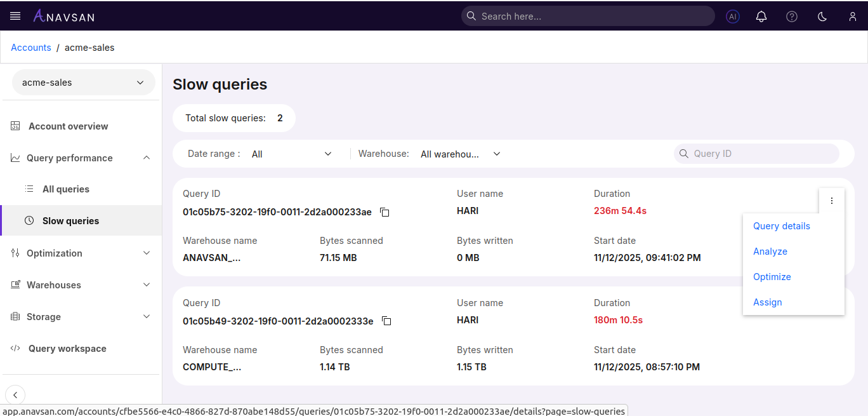Expand the Warehouse filter dropdown

pos(460,153)
